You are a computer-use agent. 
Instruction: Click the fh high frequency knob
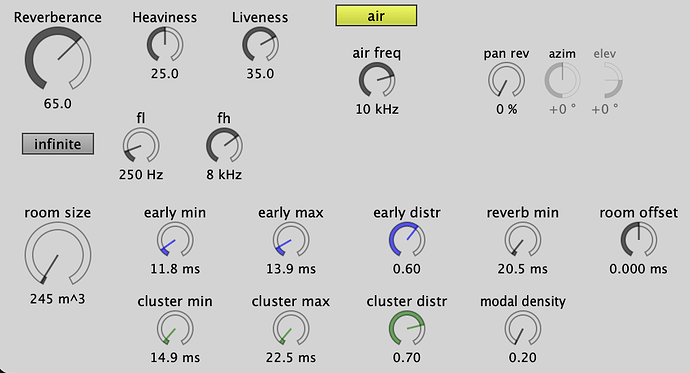224,146
